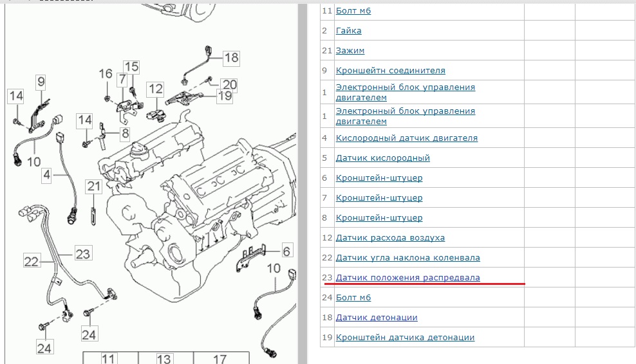Click callout number 21 in the diagram

click(94, 187)
